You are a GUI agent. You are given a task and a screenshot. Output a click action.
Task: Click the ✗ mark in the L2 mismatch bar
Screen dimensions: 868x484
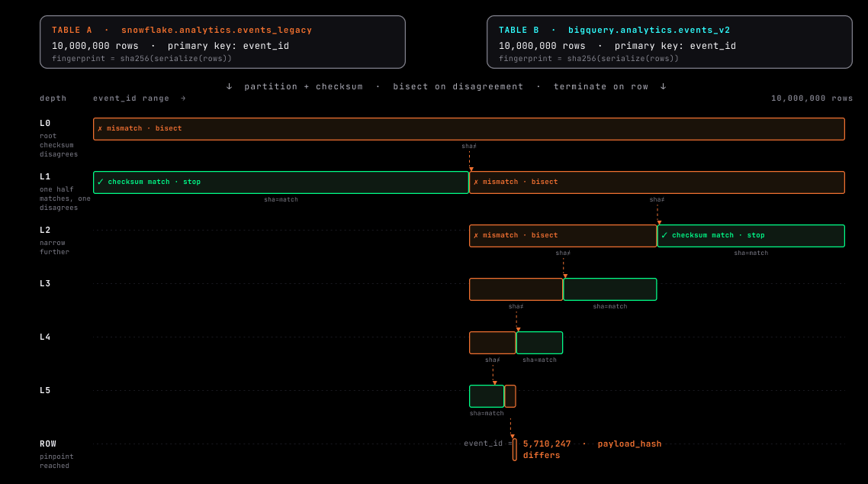coord(476,235)
